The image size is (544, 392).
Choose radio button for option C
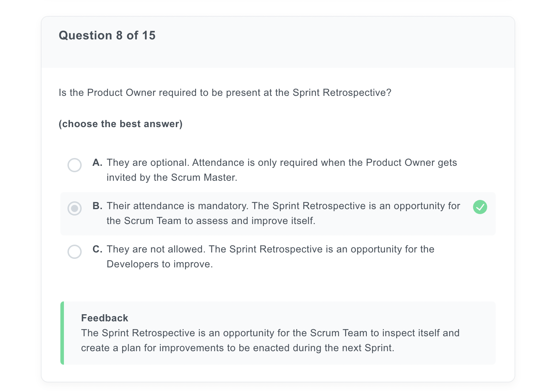click(x=75, y=252)
